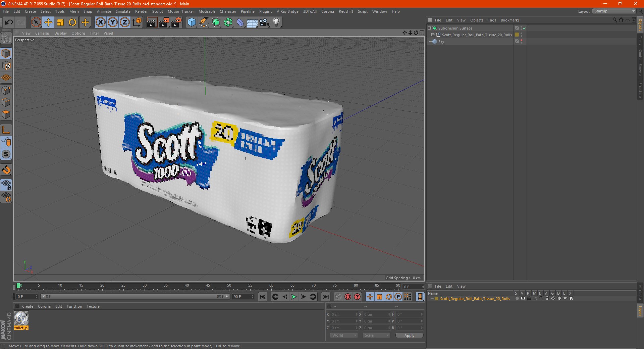Activate the Scale tool

coord(60,22)
